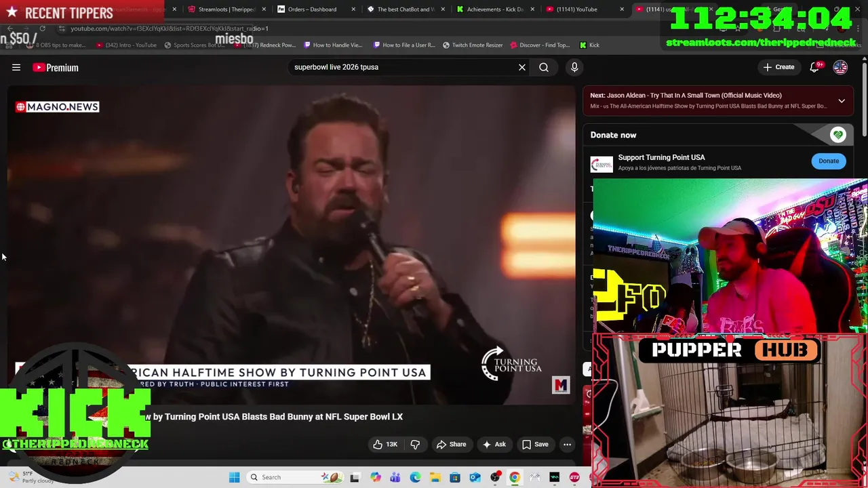Share the video

tap(452, 445)
